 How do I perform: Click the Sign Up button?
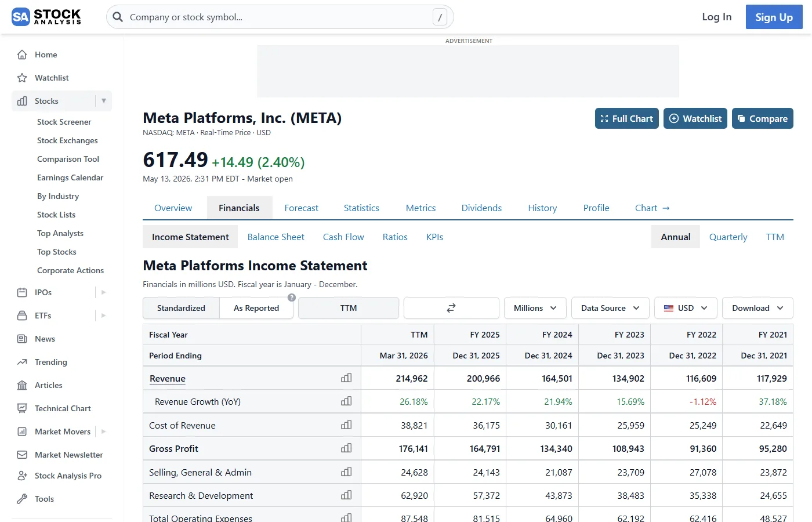tap(774, 17)
